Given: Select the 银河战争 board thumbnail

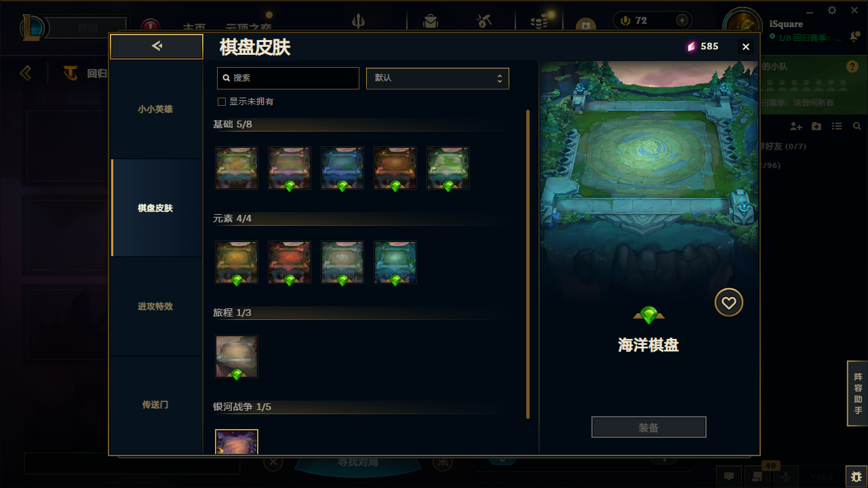Looking at the screenshot, I should click(x=237, y=442).
